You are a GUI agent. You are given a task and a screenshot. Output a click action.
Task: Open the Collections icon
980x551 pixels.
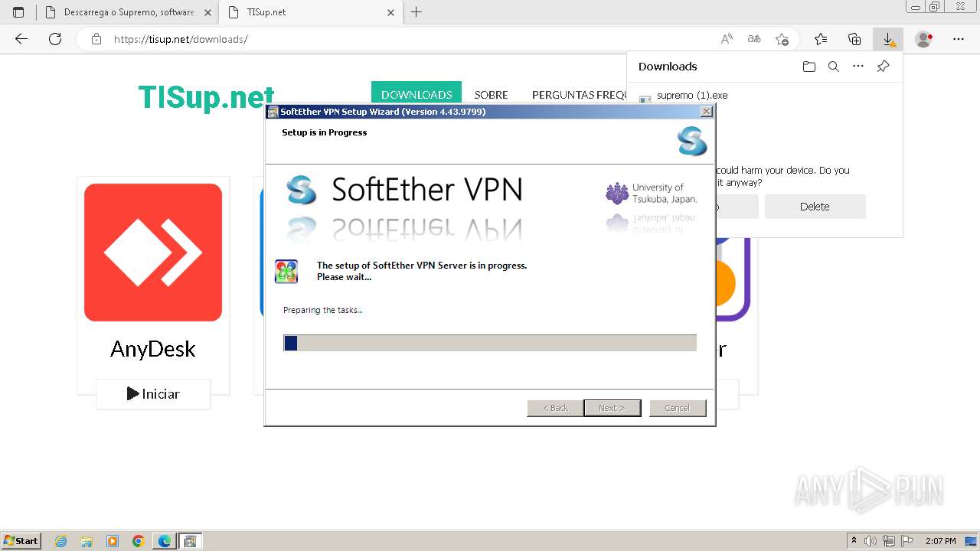tap(854, 39)
